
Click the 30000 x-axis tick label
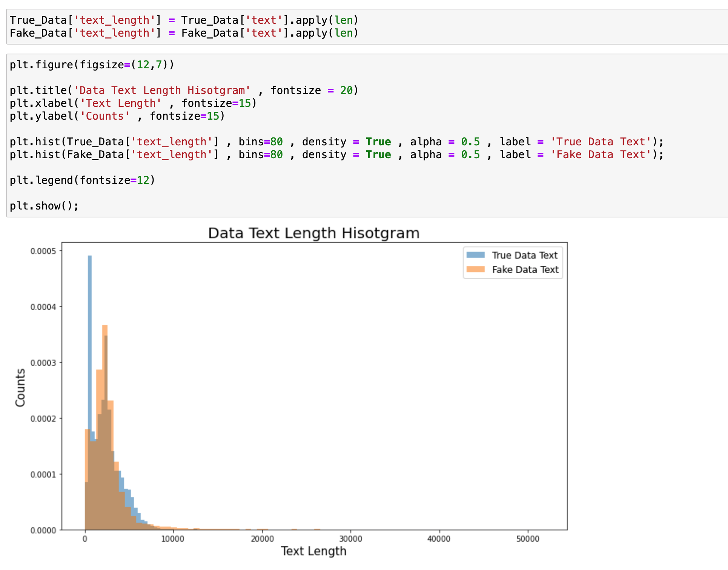pos(351,539)
